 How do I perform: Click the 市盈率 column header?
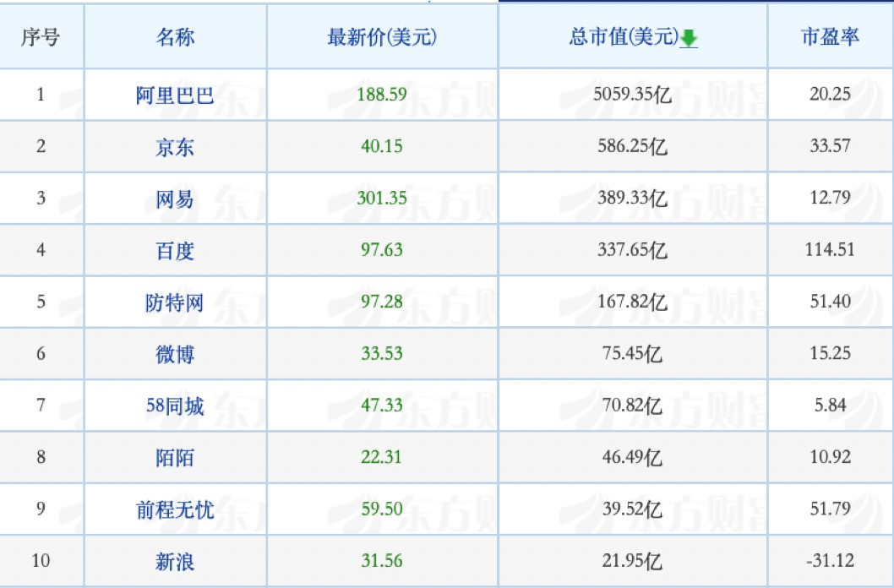click(830, 37)
